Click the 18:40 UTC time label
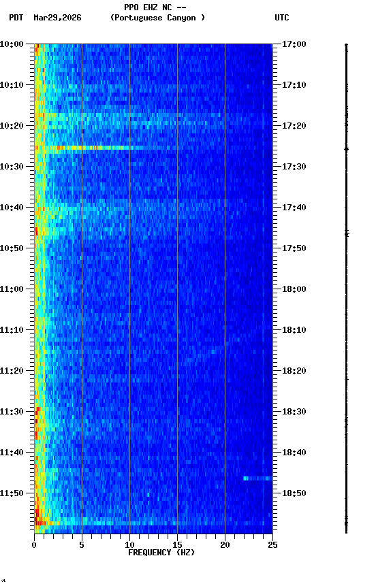 point(294,453)
